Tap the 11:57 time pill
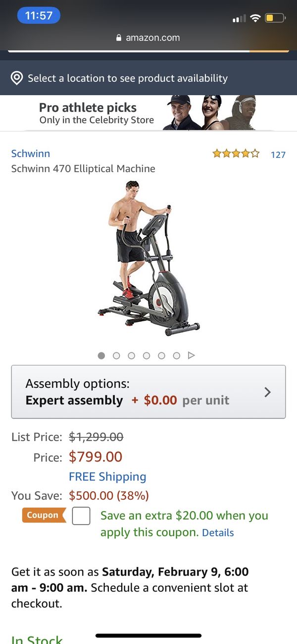 tap(39, 15)
